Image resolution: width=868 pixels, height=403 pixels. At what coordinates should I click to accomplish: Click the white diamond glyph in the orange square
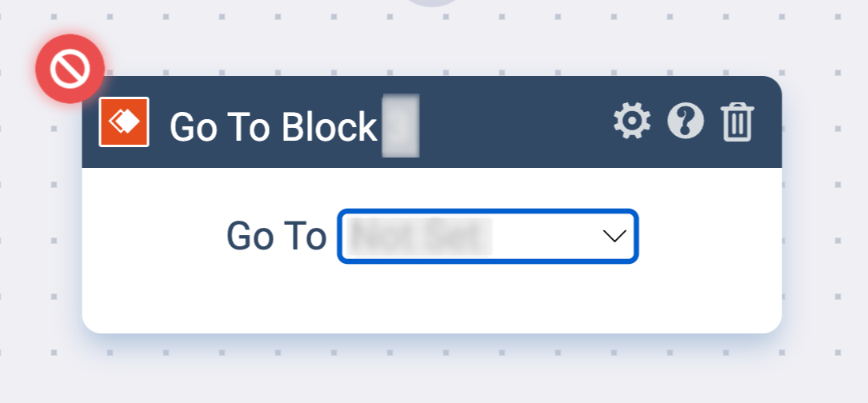pyautogui.click(x=124, y=122)
